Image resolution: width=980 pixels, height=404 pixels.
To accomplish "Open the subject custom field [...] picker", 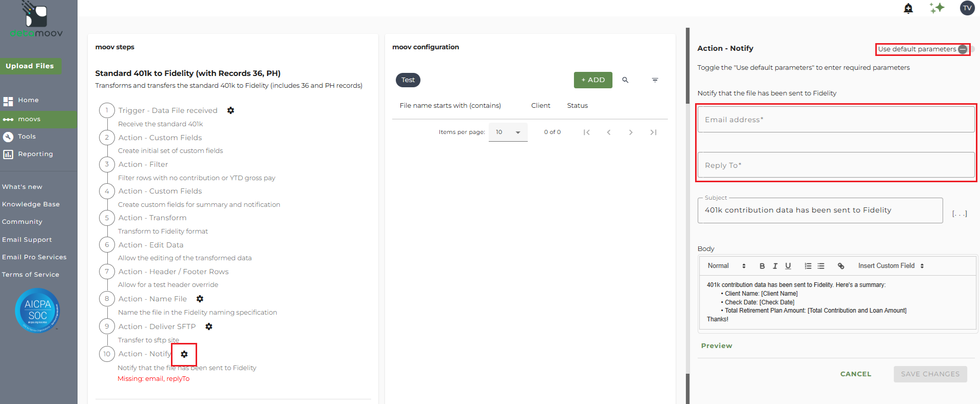I will [959, 213].
